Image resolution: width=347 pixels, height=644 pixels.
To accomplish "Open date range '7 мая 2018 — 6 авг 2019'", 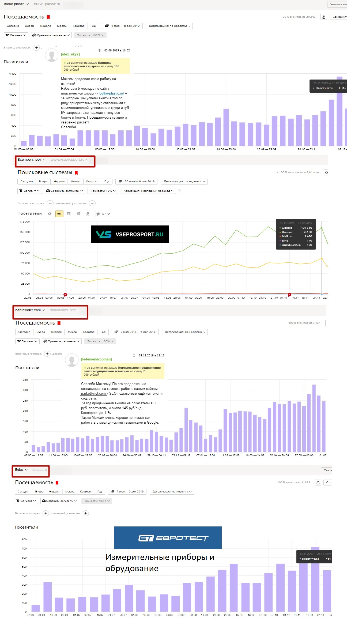I will tap(135, 332).
